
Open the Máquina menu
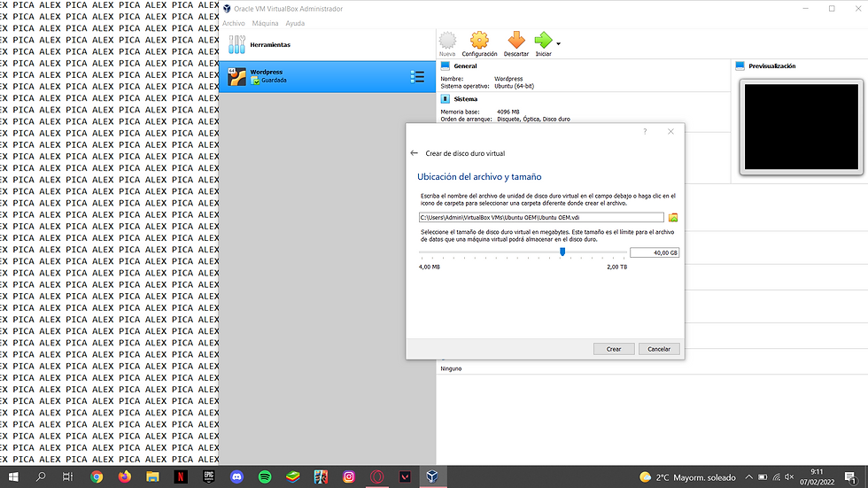pyautogui.click(x=265, y=23)
